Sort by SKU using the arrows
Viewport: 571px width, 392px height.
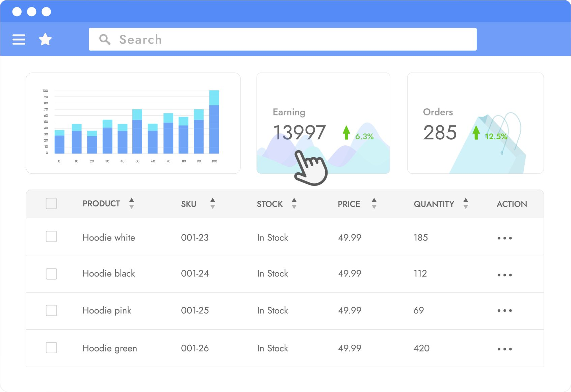(212, 203)
